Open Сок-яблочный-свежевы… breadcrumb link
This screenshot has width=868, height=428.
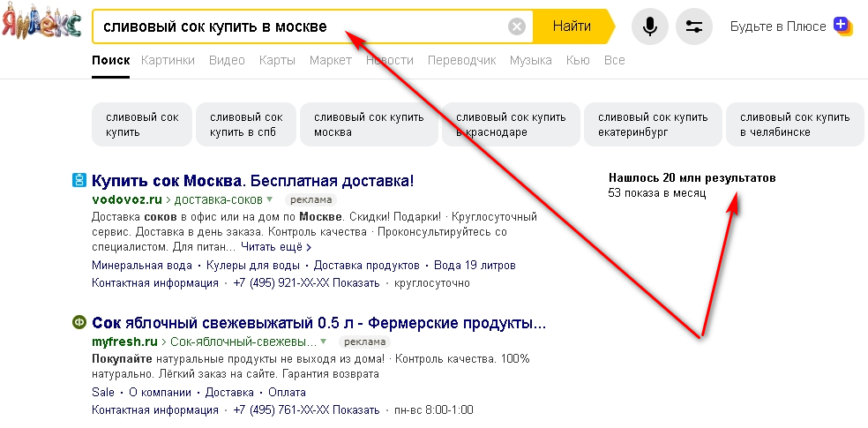[x=243, y=341]
